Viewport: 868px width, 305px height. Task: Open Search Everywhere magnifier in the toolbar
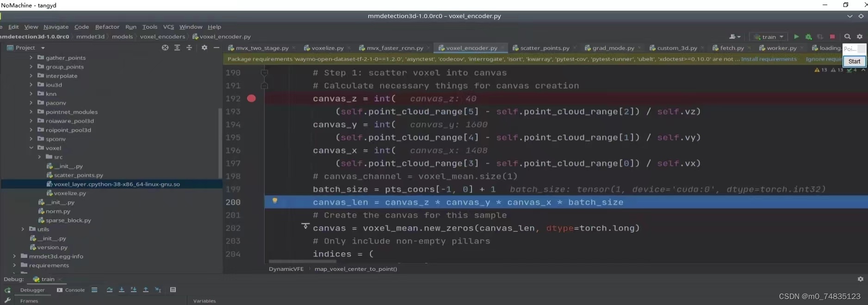coord(847,37)
